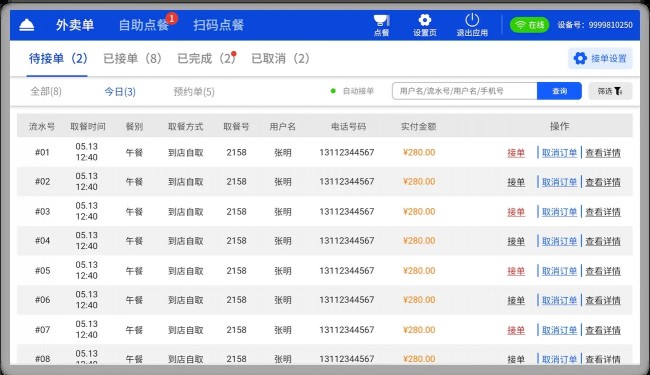
Task: Accept order #01 via 接单 link
Action: [x=516, y=153]
